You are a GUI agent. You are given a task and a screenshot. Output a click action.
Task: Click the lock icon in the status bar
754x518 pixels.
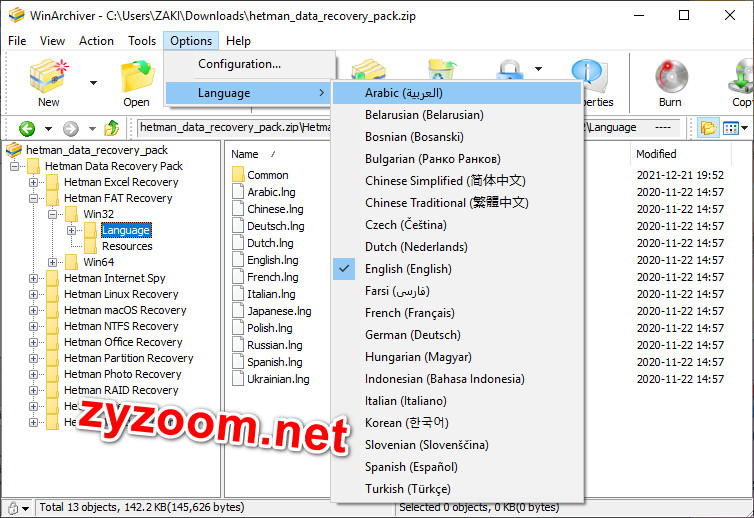[13, 508]
